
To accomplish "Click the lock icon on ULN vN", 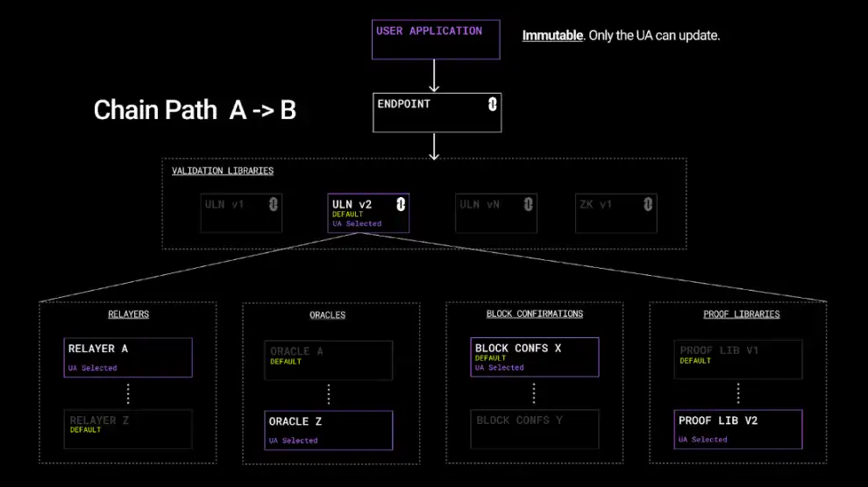I will click(x=528, y=205).
